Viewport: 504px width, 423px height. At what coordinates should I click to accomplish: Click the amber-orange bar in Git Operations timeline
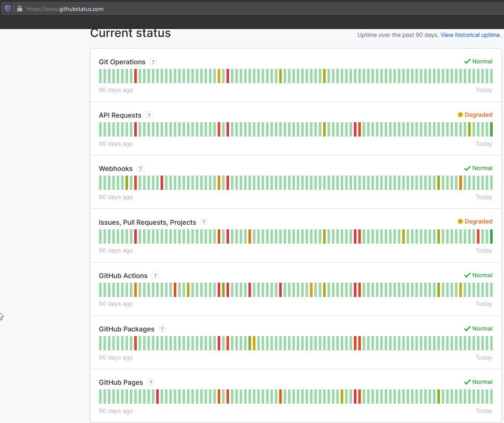click(219, 76)
